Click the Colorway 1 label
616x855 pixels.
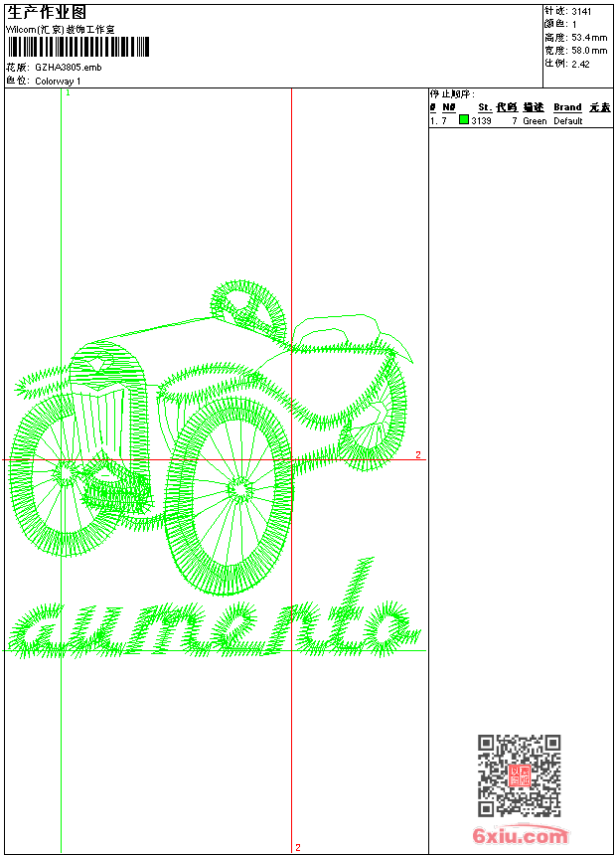(x=58, y=81)
